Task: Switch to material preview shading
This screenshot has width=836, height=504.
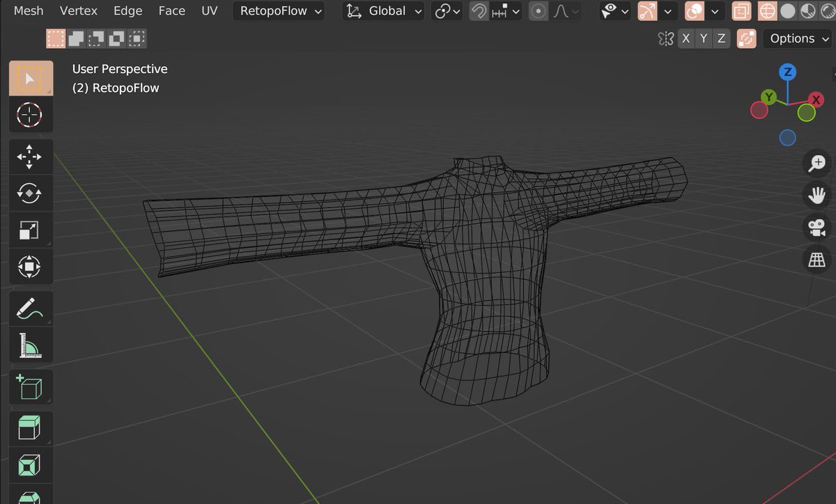Action: [807, 11]
